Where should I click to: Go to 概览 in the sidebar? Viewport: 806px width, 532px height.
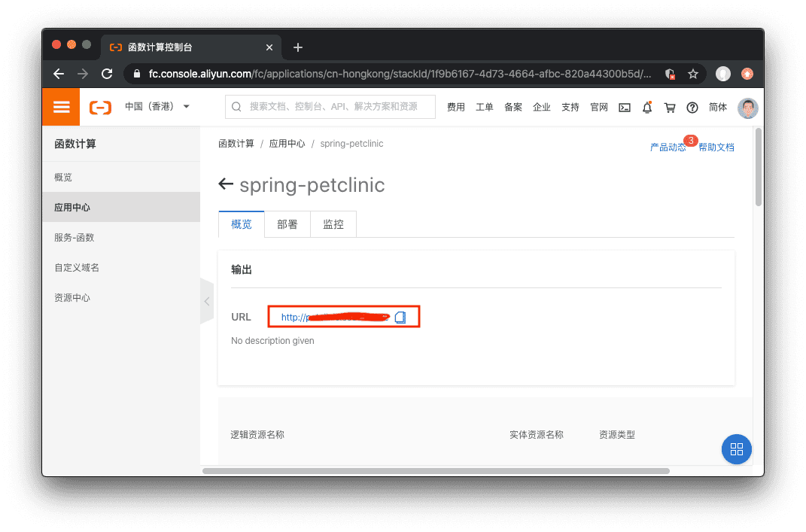click(121, 178)
